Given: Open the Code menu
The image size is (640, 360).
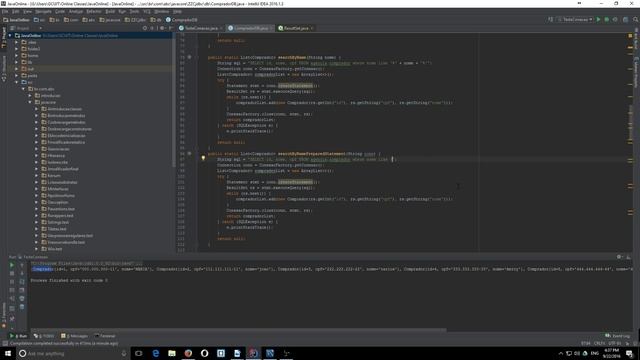Looking at the screenshot, I should (60, 11).
